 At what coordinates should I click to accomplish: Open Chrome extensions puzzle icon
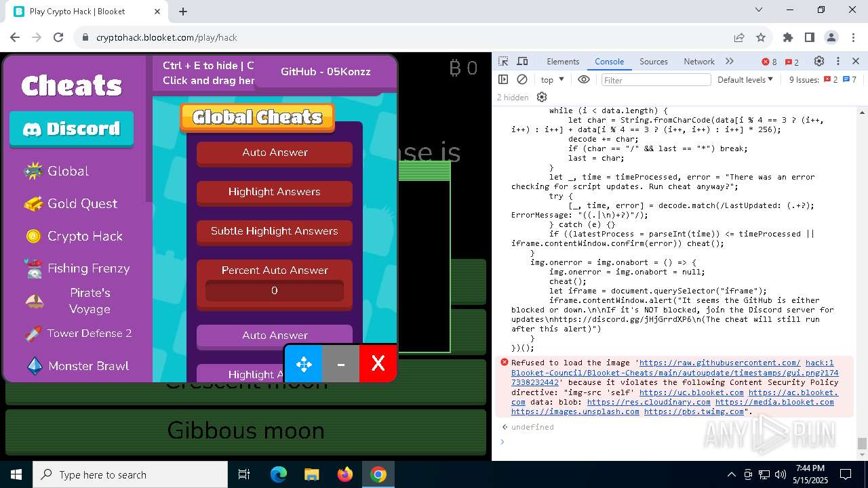coord(788,37)
